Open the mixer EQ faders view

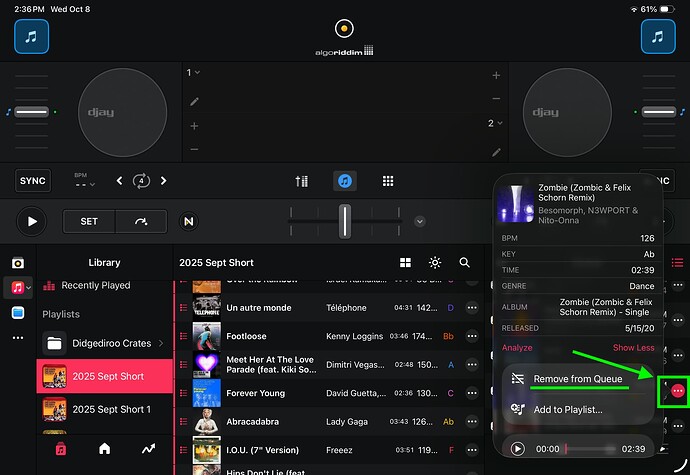point(302,181)
